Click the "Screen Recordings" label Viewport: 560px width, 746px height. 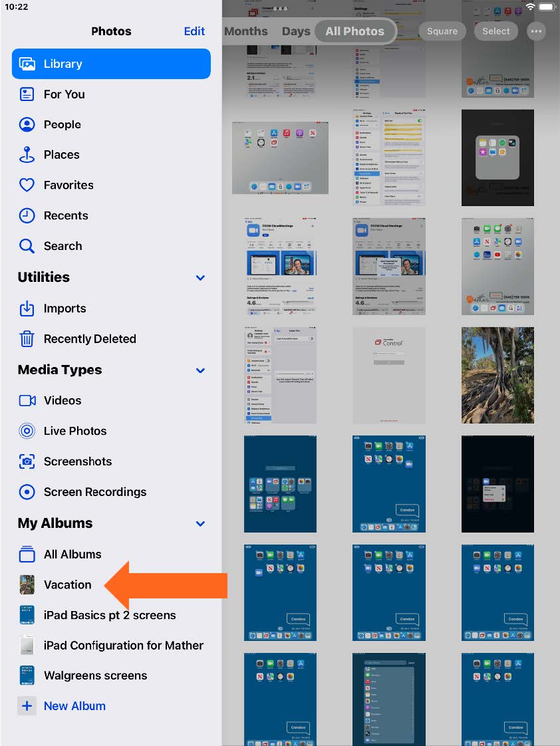click(95, 492)
